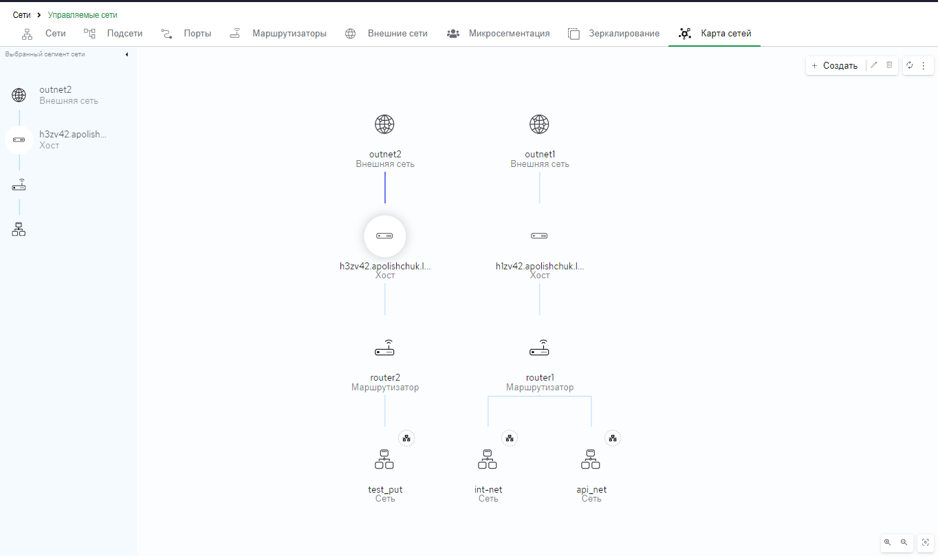Click the router icon in the sidebar segment
Screen dimensions: 938x560
pyautogui.click(x=19, y=185)
